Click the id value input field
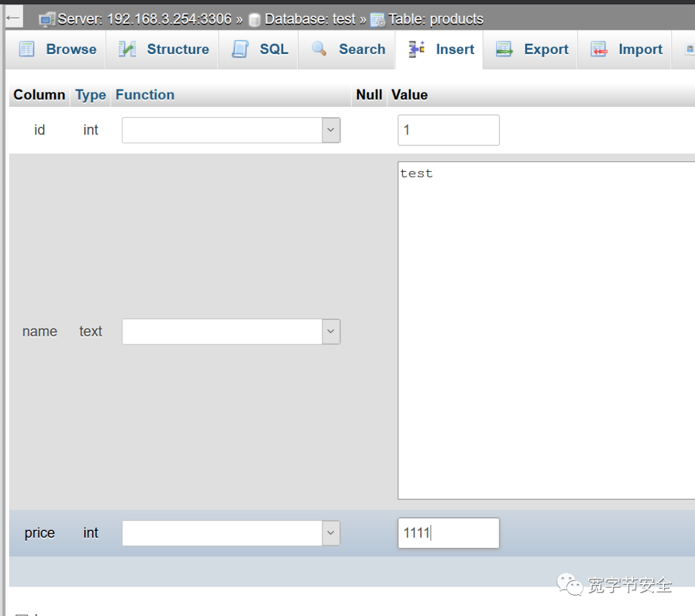695x616 pixels. (449, 130)
